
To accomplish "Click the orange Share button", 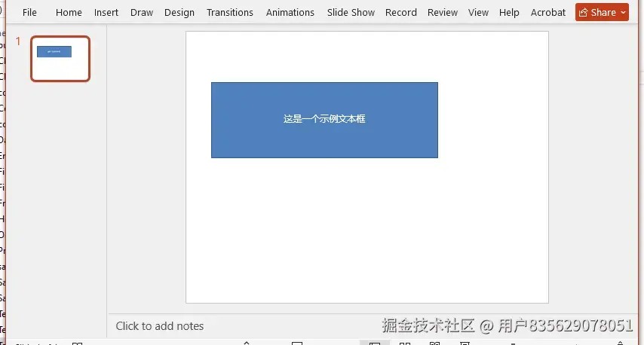I will [602, 12].
